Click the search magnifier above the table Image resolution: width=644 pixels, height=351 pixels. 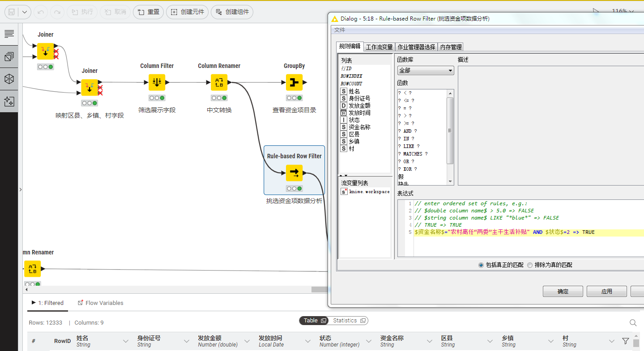coord(632,322)
